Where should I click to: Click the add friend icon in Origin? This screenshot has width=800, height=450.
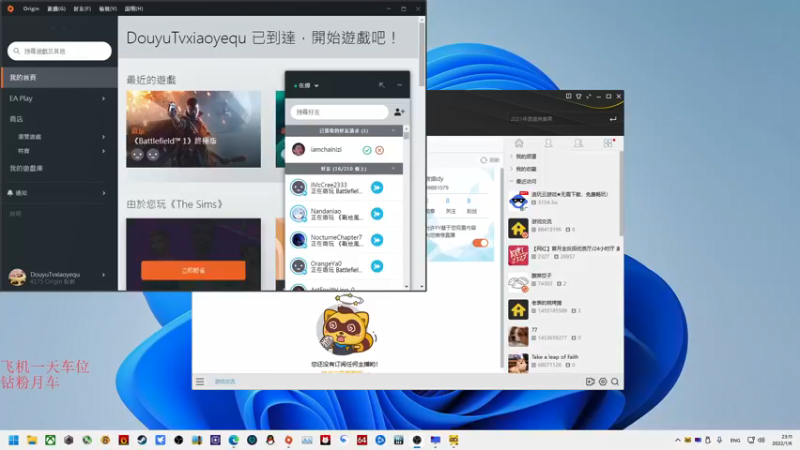click(x=399, y=112)
